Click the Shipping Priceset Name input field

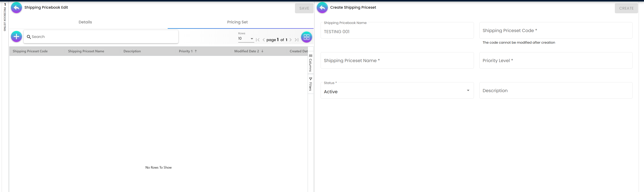[397, 60]
